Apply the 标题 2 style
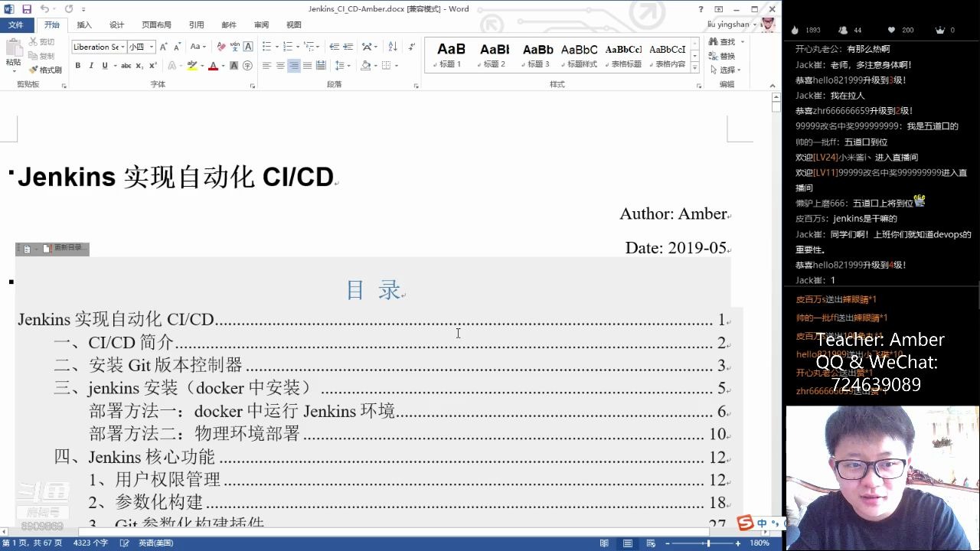 tap(494, 55)
